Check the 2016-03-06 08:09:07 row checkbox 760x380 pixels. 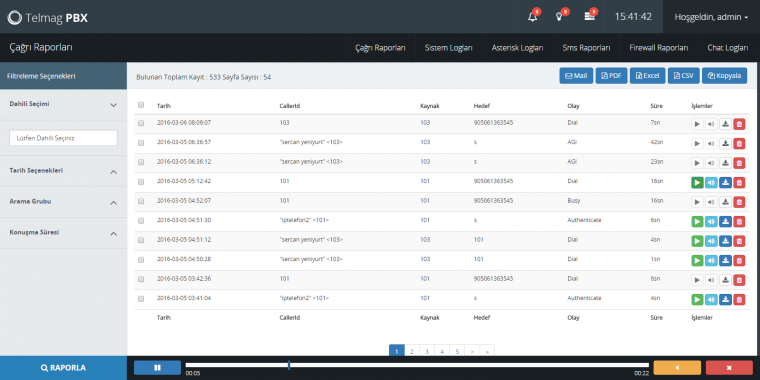point(141,124)
